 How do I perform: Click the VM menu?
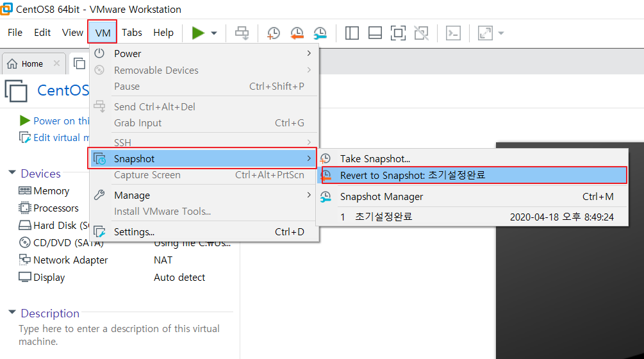(103, 33)
